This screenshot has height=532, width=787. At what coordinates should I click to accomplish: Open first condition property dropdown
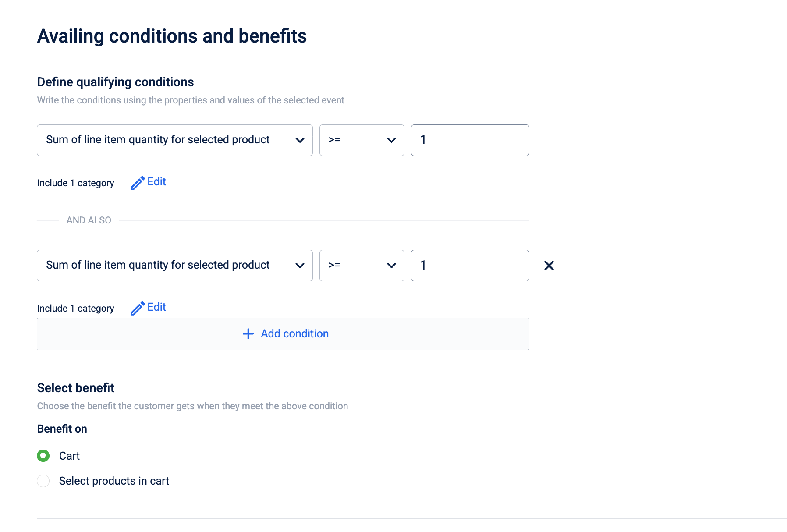coord(174,140)
